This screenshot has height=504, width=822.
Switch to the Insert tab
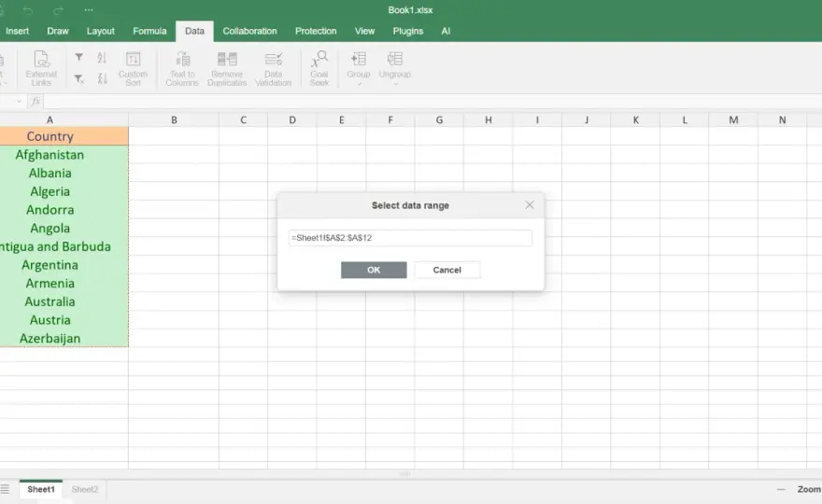(x=18, y=31)
